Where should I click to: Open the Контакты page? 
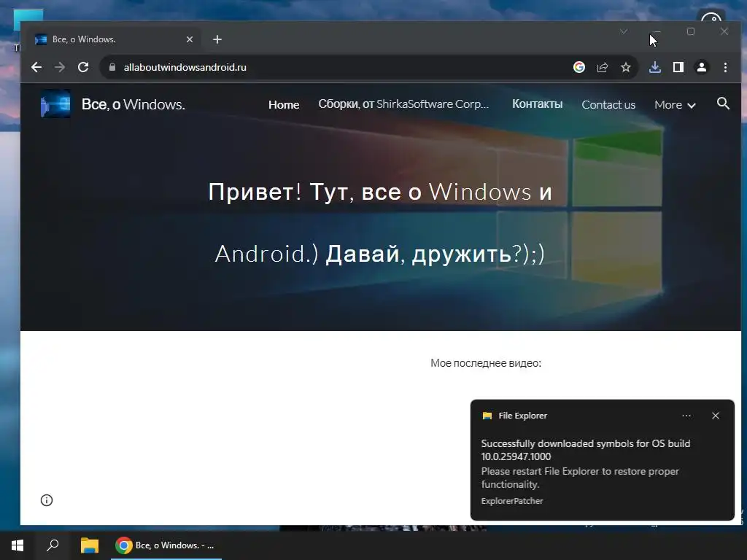pyautogui.click(x=537, y=104)
